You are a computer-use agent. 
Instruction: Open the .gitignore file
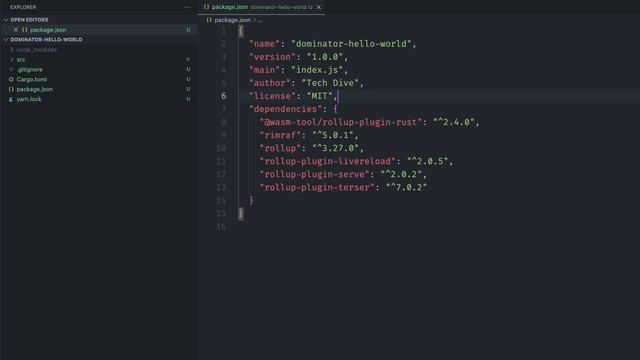tap(29, 69)
